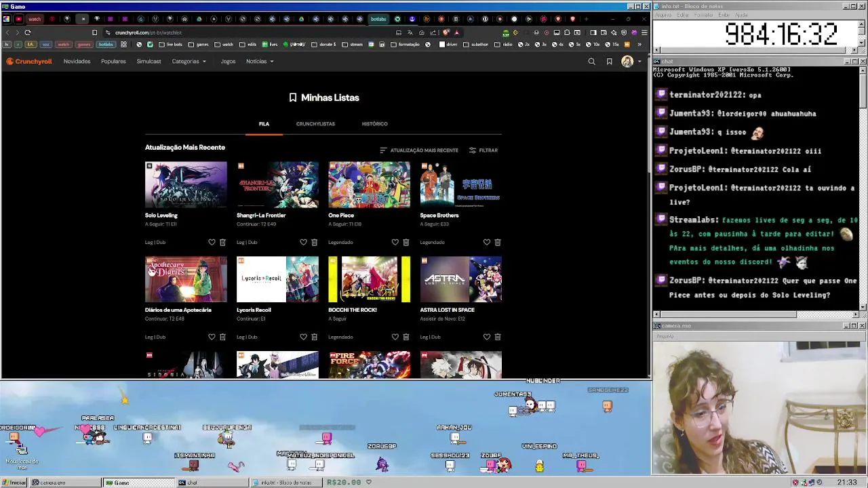Viewport: 868px width, 488px height.
Task: Delete One Piece from the queue
Action: tap(406, 242)
